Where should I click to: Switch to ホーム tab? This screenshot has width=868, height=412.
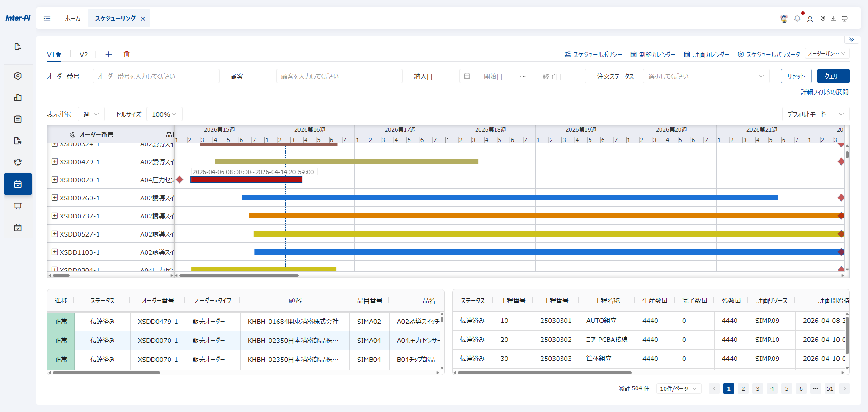pyautogui.click(x=72, y=19)
